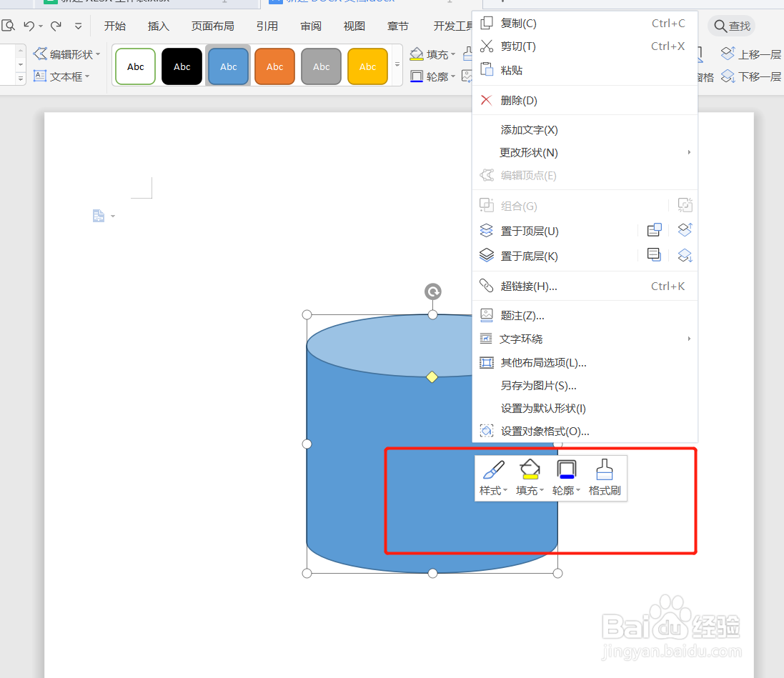Screen dimensions: 784x678
Task: Click 下移一层 send backward button
Action: (751, 76)
